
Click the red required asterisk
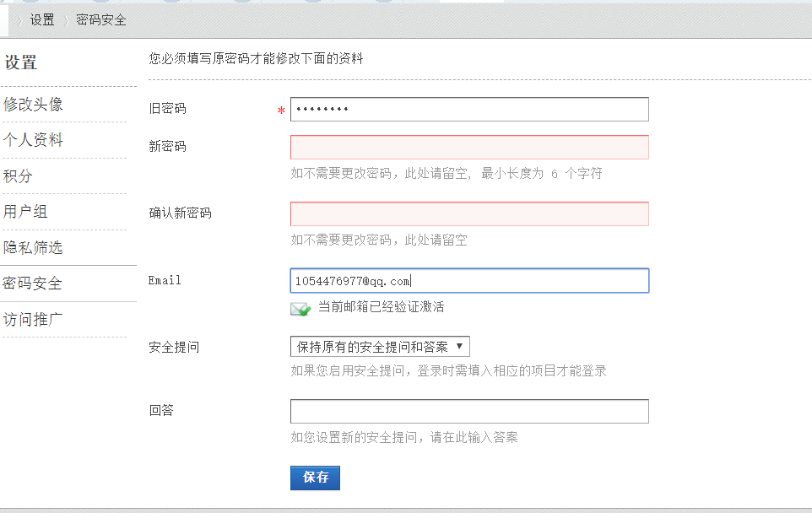[x=281, y=111]
